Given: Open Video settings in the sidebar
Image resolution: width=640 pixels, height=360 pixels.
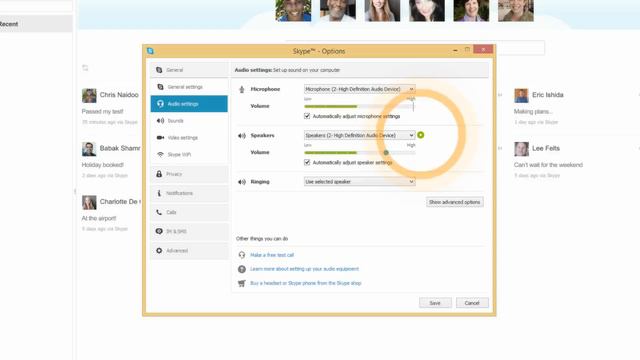Looking at the screenshot, I should click(x=189, y=138).
